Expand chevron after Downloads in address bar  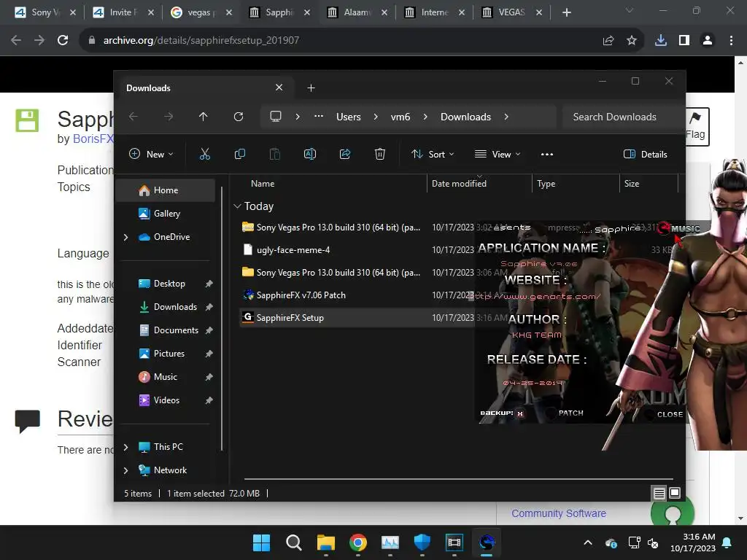pyautogui.click(x=506, y=117)
